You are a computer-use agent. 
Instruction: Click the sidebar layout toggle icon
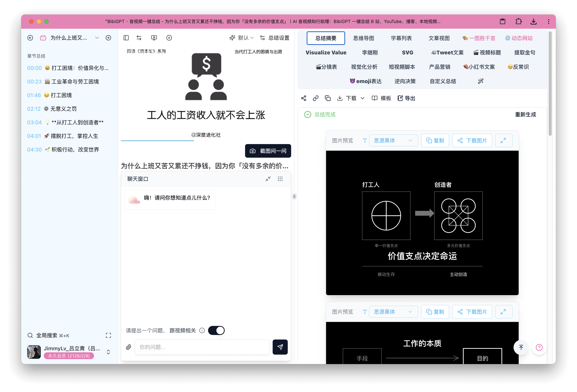pyautogui.click(x=126, y=38)
